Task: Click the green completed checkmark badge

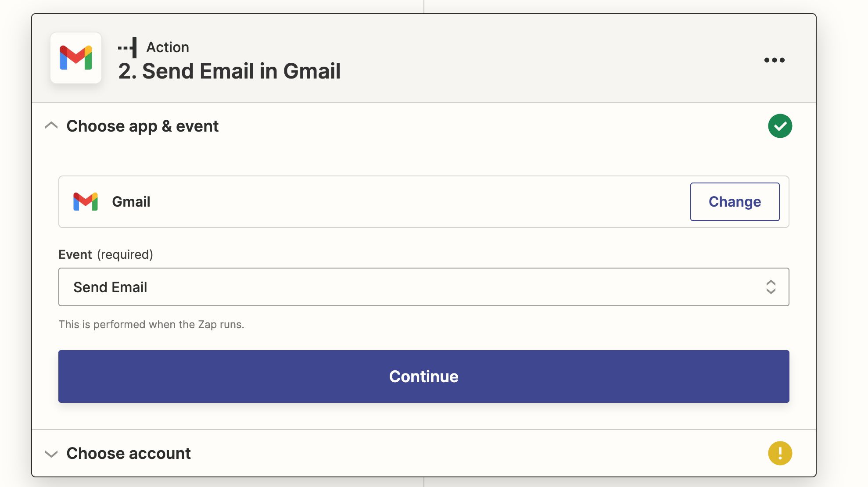Action: (780, 126)
